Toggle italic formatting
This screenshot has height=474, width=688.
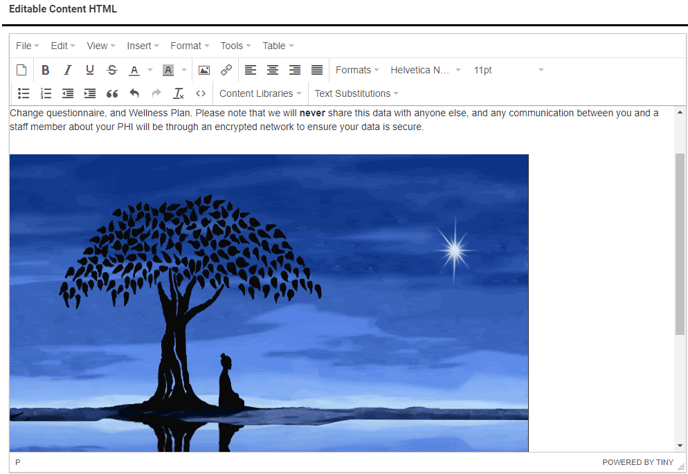click(x=68, y=70)
